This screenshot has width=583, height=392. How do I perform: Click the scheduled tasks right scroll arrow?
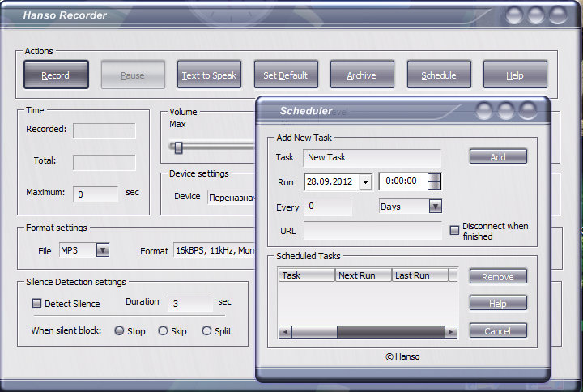451,332
